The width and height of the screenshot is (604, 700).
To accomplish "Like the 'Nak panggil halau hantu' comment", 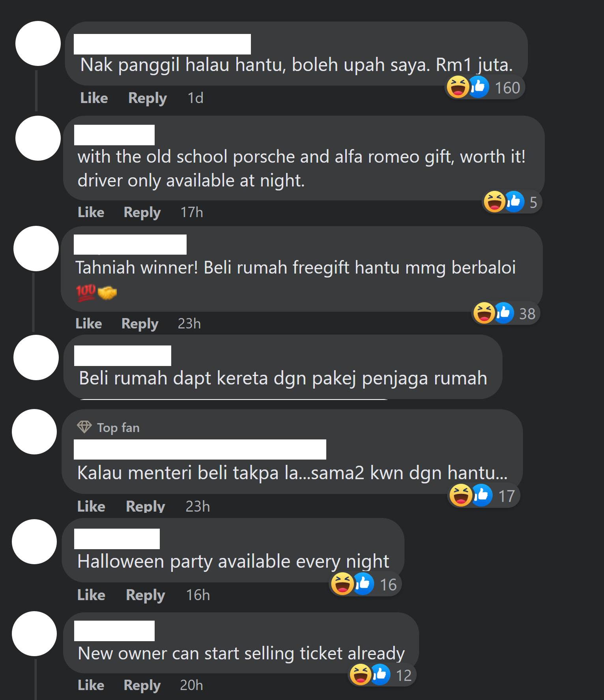I will tap(94, 98).
